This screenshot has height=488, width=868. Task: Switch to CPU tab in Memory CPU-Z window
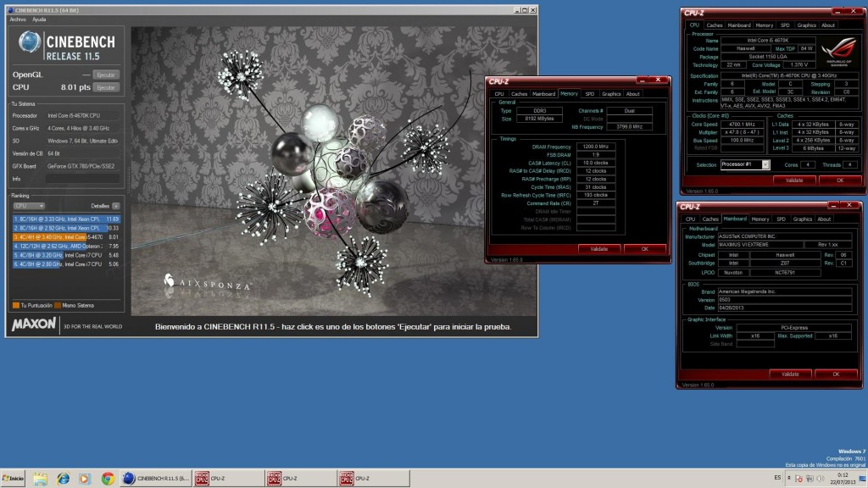click(x=499, y=94)
